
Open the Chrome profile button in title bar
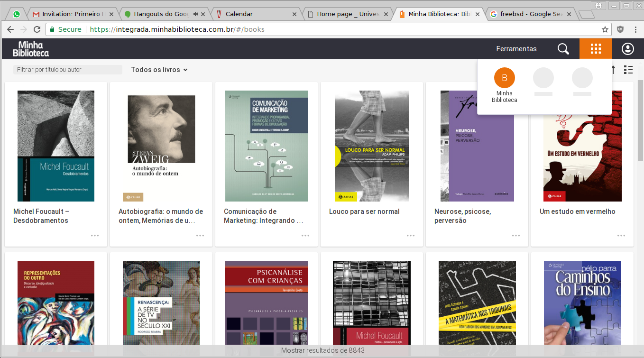pyautogui.click(x=598, y=5)
